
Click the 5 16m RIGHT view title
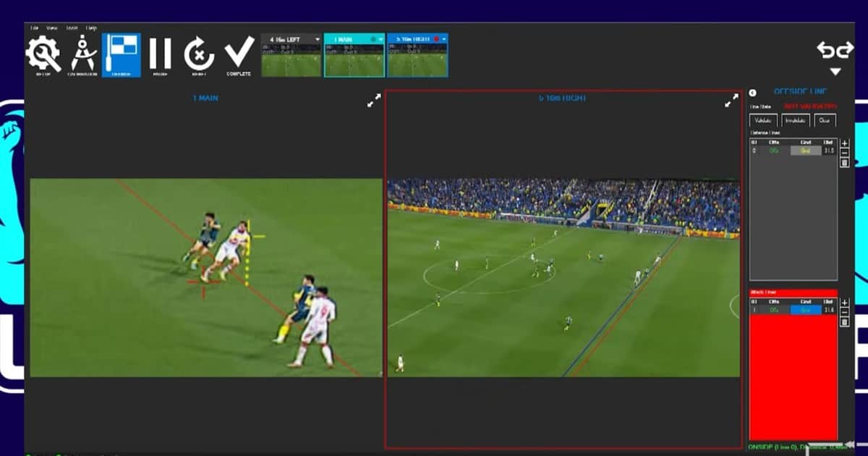pyautogui.click(x=562, y=97)
